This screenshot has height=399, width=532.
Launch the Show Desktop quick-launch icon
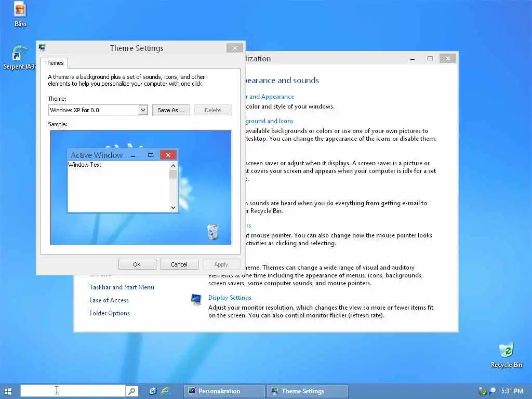click(x=153, y=391)
